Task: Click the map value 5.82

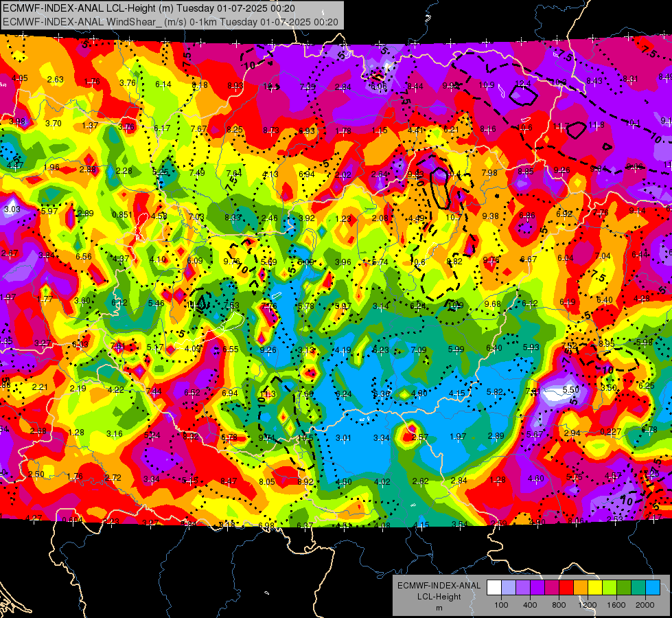Action: (495, 391)
